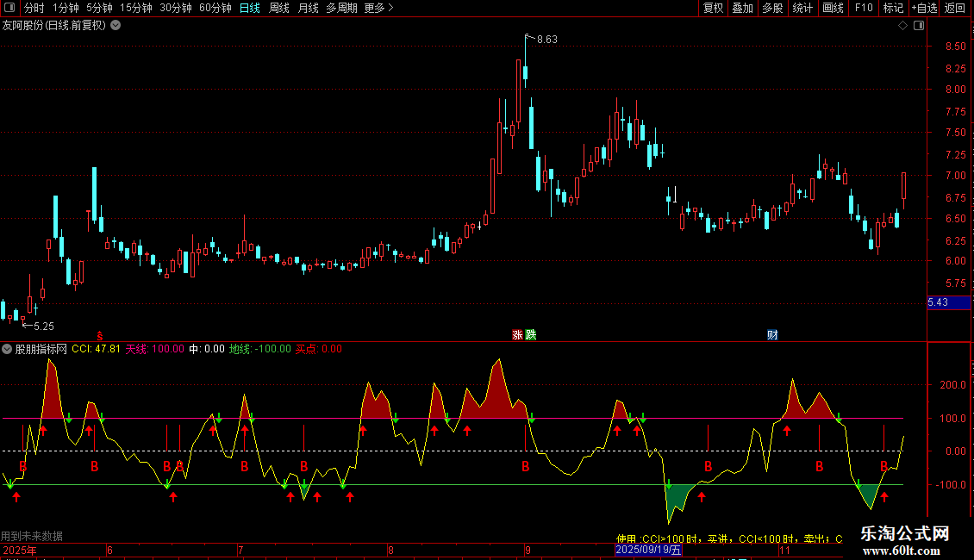Click the CCI: 47.81 value
Viewport: 974px width, 560px height.
pyautogui.click(x=96, y=349)
